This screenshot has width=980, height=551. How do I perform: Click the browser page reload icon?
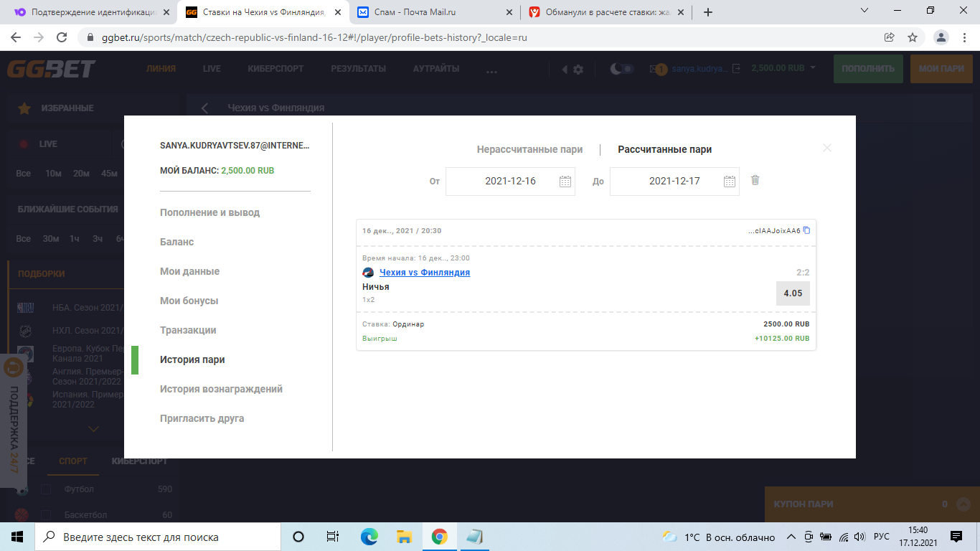point(62,37)
